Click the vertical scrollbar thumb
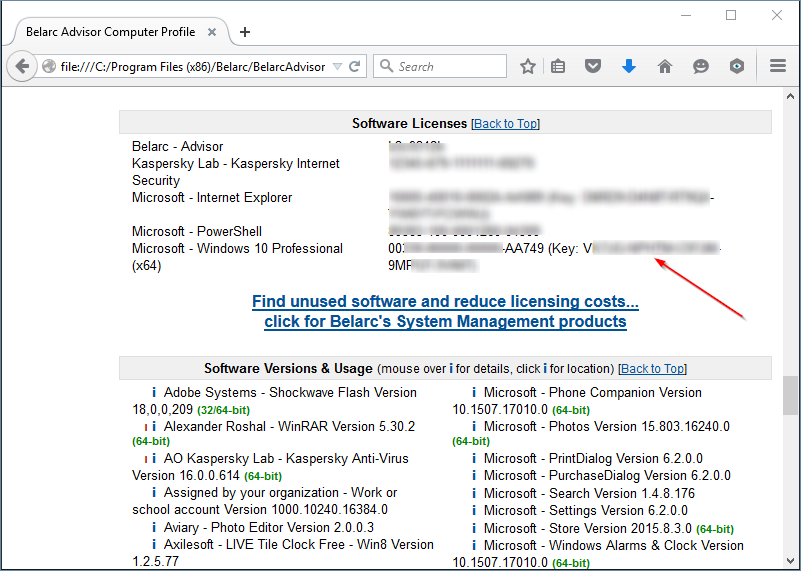801x571 pixels. pyautogui.click(x=791, y=395)
